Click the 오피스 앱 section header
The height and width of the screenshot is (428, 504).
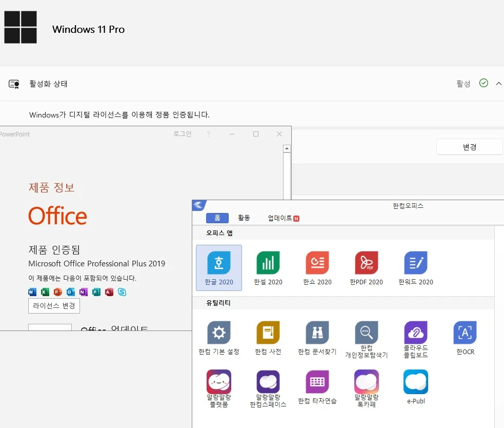(219, 232)
